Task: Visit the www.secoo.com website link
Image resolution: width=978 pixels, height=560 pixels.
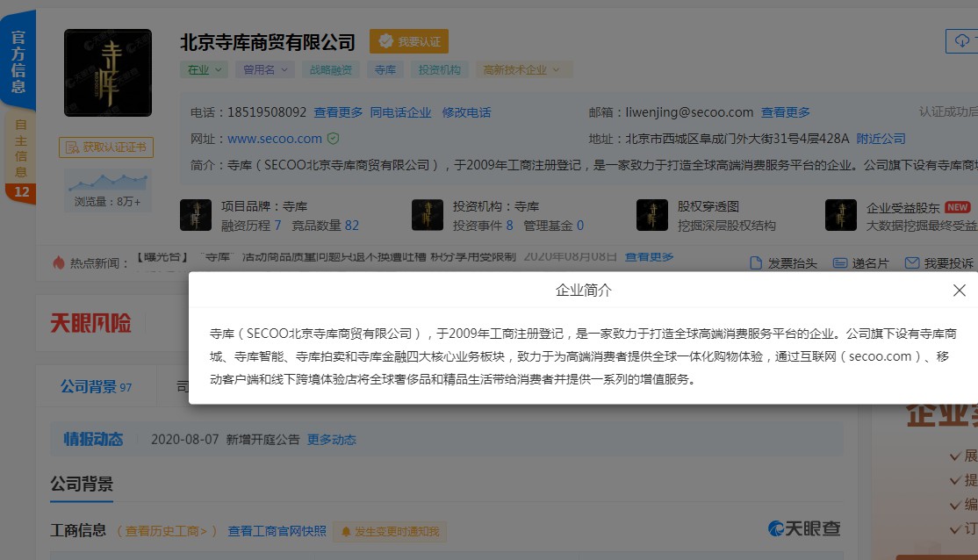Action: pos(275,139)
